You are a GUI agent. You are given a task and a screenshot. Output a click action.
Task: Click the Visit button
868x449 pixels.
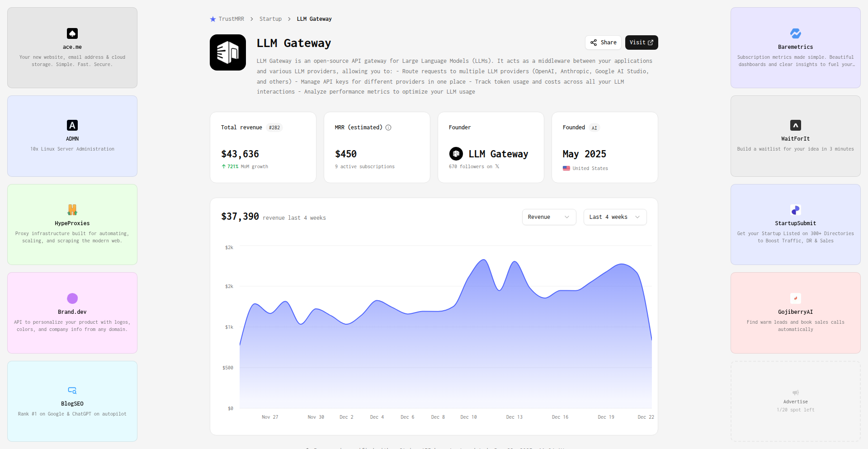point(642,43)
